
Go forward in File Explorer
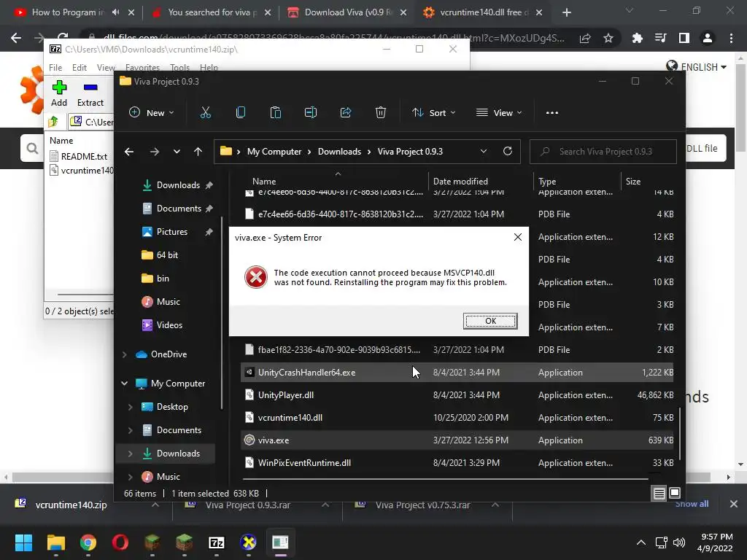click(x=155, y=152)
